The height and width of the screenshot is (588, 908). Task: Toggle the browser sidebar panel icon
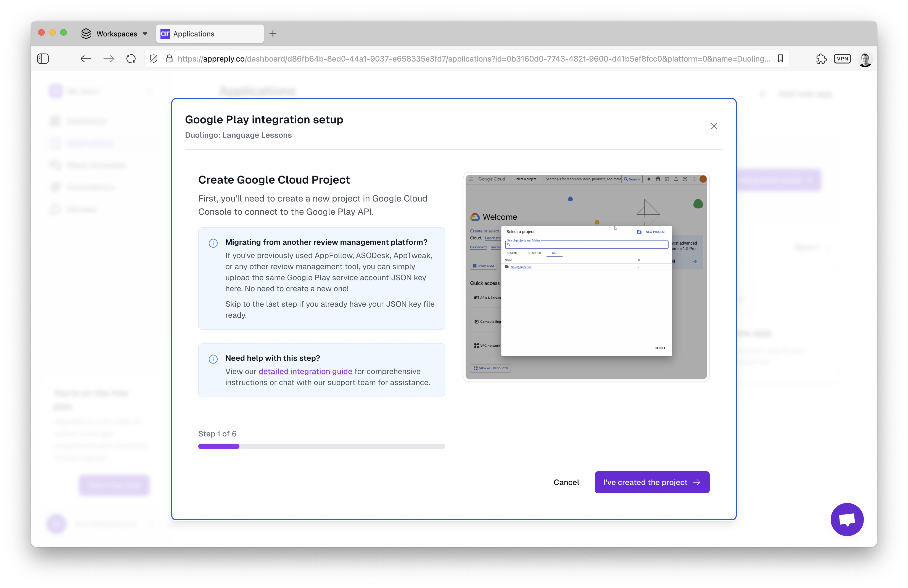[x=43, y=59]
